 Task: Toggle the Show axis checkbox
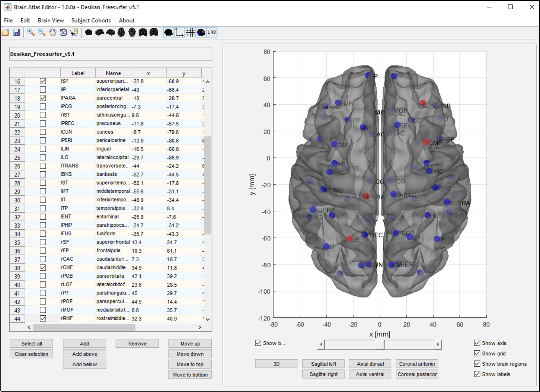pos(477,343)
